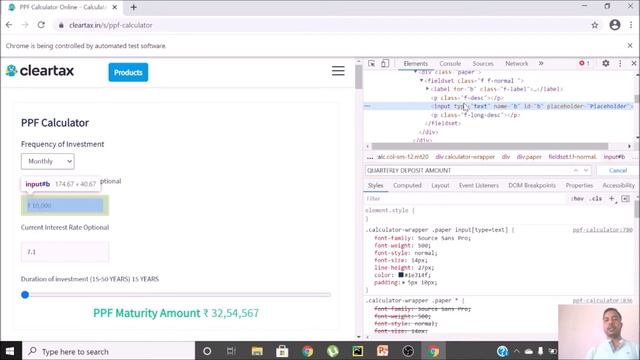Reload the page
Screen dimensions: 640x360
(41, 25)
